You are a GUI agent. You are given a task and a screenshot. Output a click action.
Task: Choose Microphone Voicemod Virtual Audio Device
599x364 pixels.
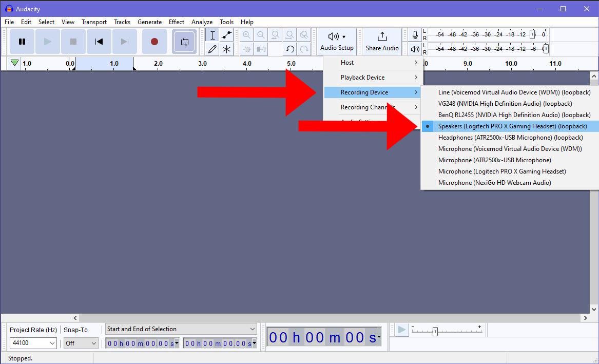(510, 148)
